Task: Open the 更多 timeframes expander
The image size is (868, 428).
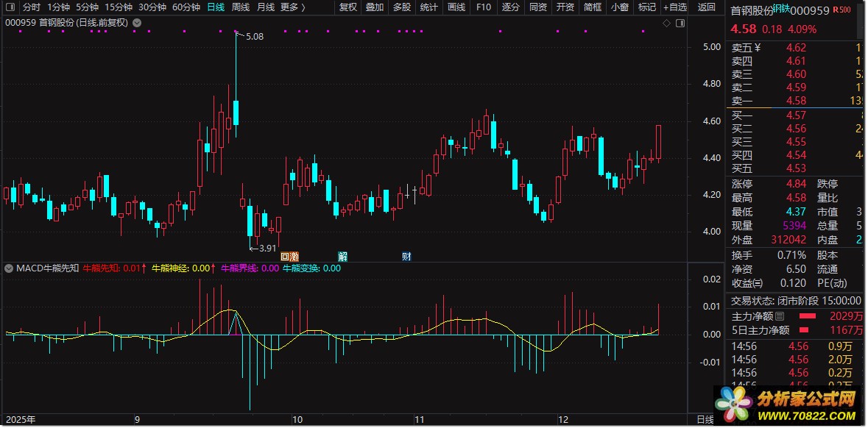Action: pyautogui.click(x=292, y=7)
